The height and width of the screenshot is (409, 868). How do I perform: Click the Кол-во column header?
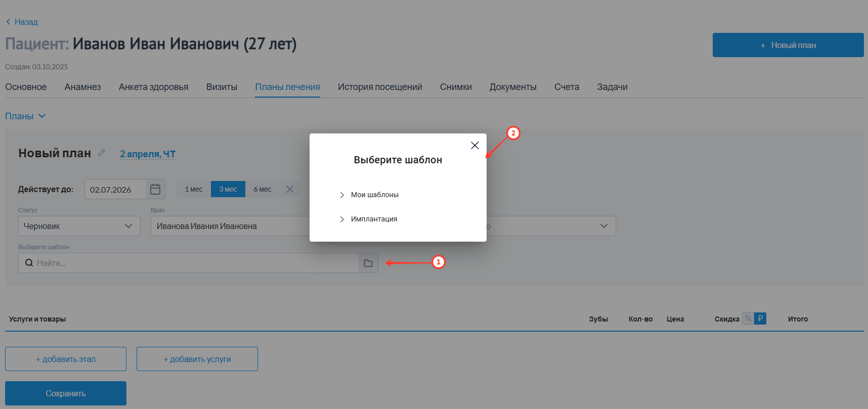[x=640, y=319]
